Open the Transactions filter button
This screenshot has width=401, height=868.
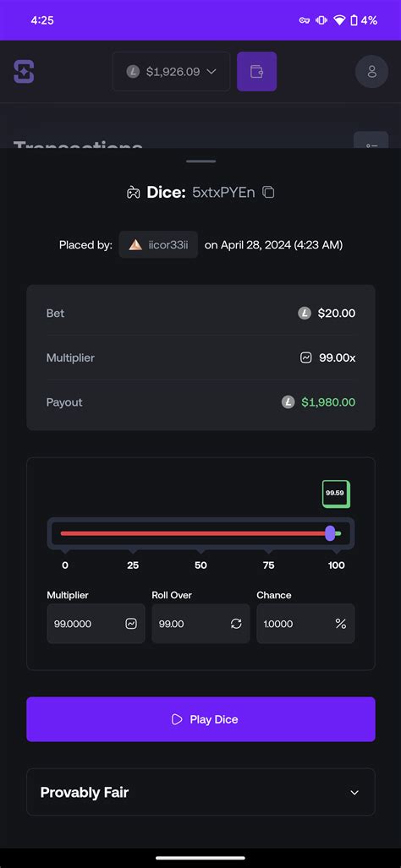[371, 140]
